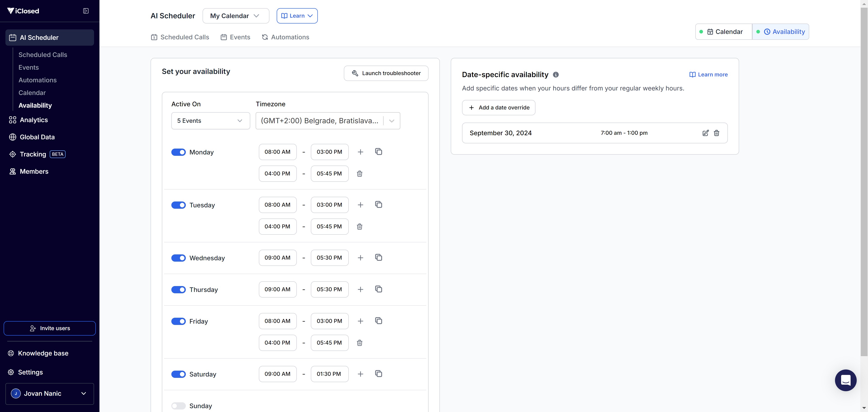Turn off Thursday availability
The image size is (868, 412).
178,290
